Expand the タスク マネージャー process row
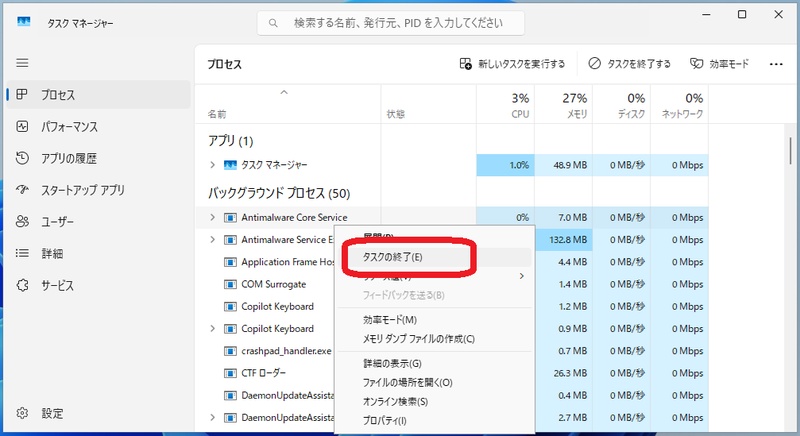 click(x=213, y=165)
